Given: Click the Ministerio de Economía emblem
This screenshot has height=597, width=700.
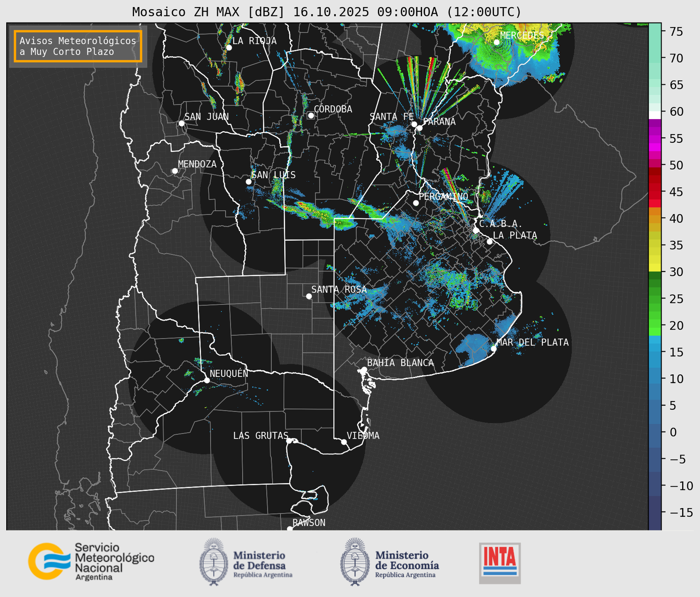Looking at the screenshot, I should click(x=355, y=562).
